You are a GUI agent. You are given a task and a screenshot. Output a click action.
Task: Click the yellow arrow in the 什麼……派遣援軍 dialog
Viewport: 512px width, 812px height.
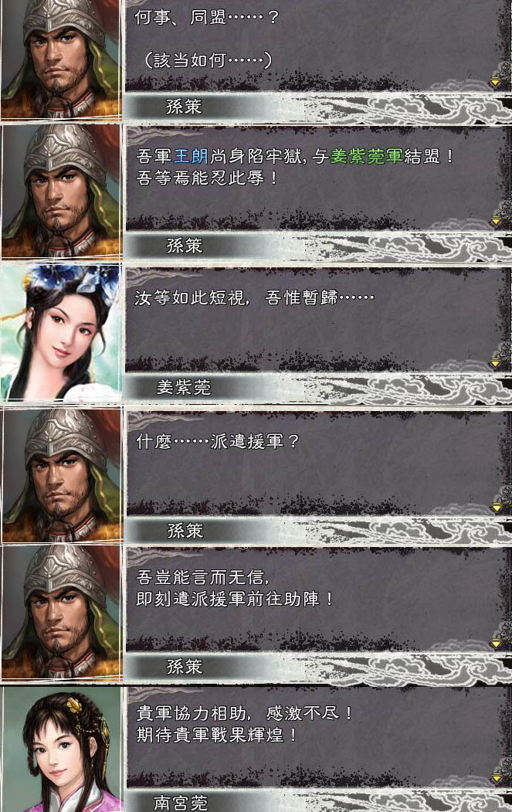[497, 507]
